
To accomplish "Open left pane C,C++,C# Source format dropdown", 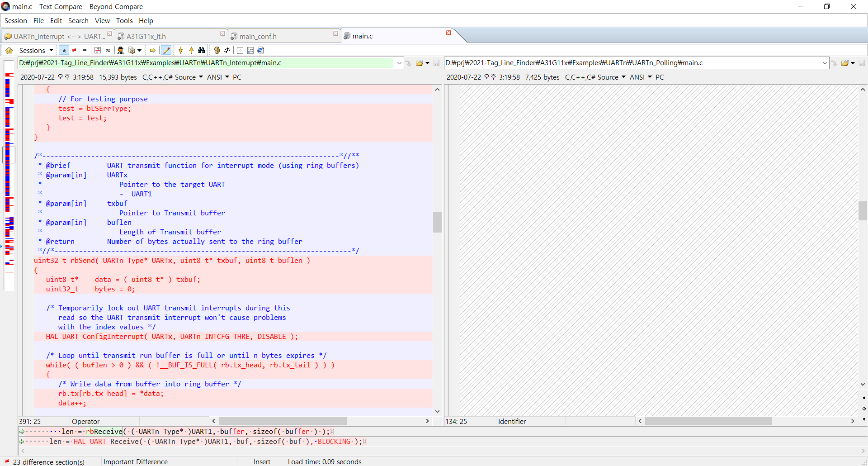I will (173, 77).
